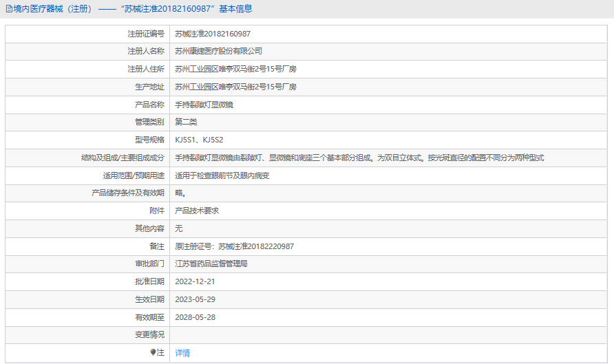
Task: Click the 有效期至 row label
Action: point(149,317)
